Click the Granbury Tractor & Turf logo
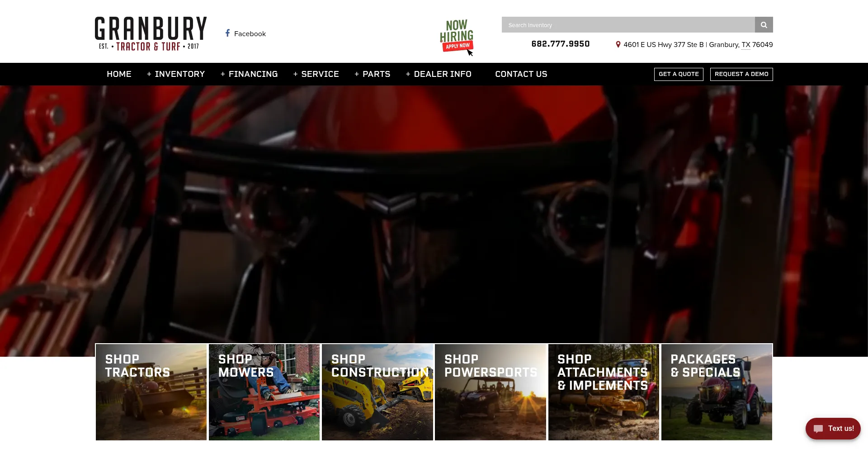868x449 pixels. coord(151,33)
